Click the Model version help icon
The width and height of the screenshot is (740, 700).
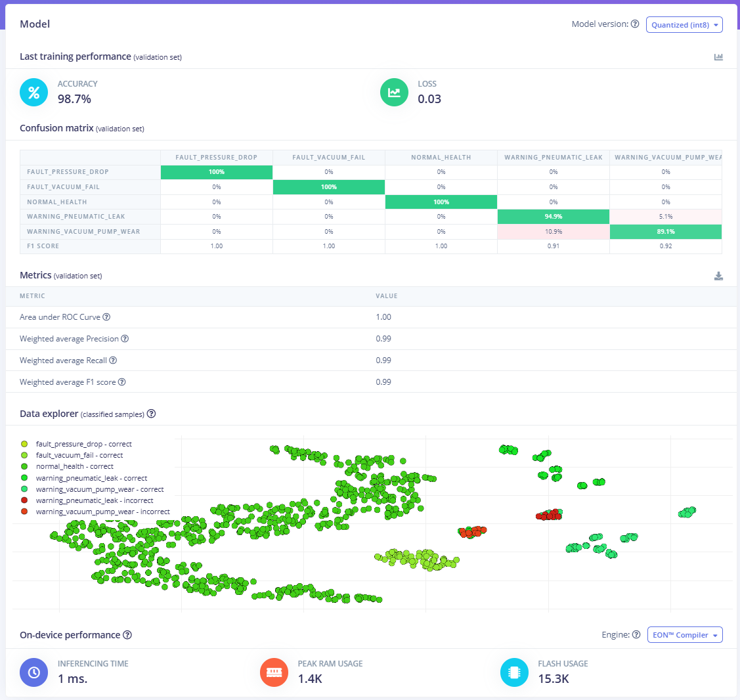635,24
